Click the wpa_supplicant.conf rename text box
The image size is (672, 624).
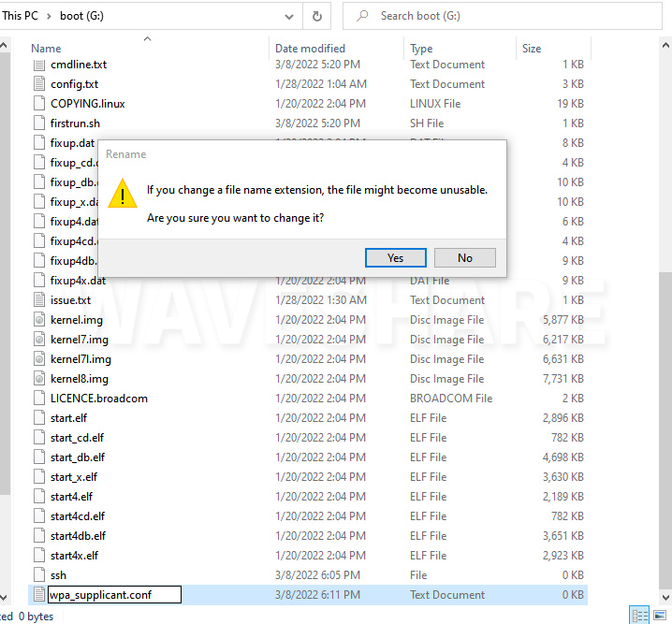point(113,595)
